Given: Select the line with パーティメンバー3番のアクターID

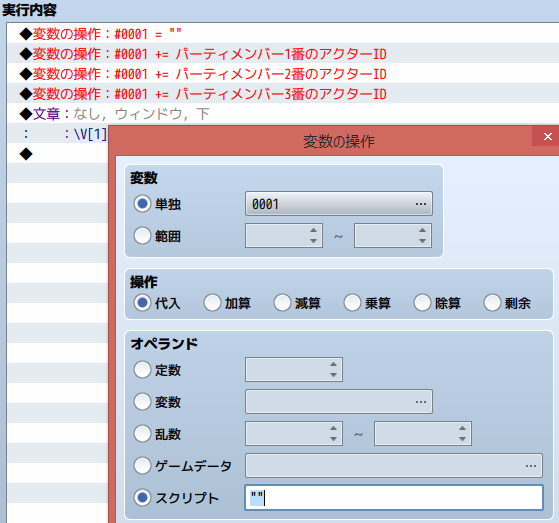Looking at the screenshot, I should (x=283, y=93).
